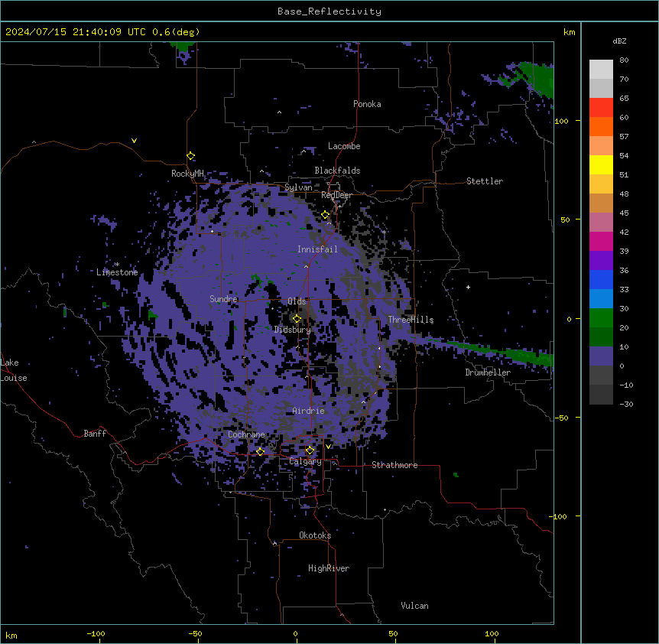The width and height of the screenshot is (659, 644).
Task: Click the HighRiver label
Action: pyautogui.click(x=329, y=568)
